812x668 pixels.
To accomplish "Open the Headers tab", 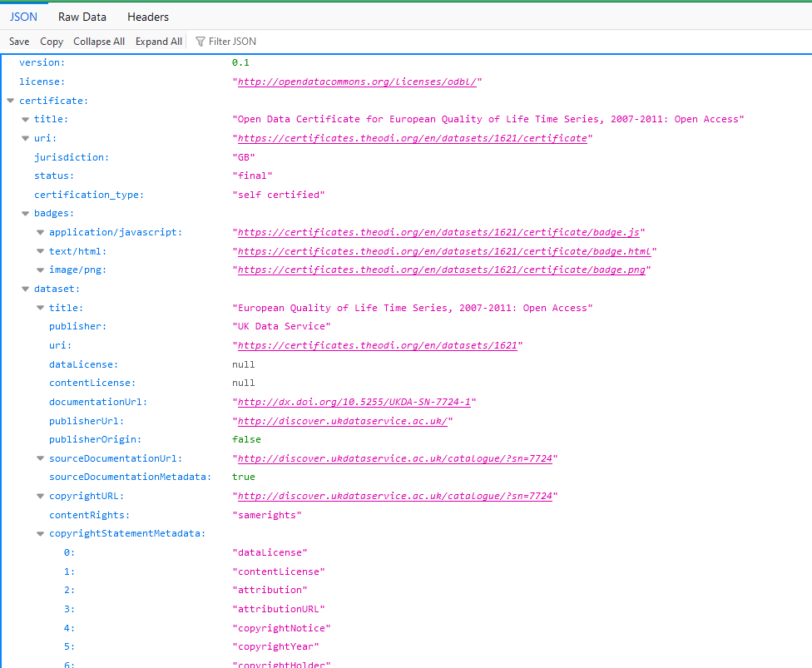I will click(148, 17).
